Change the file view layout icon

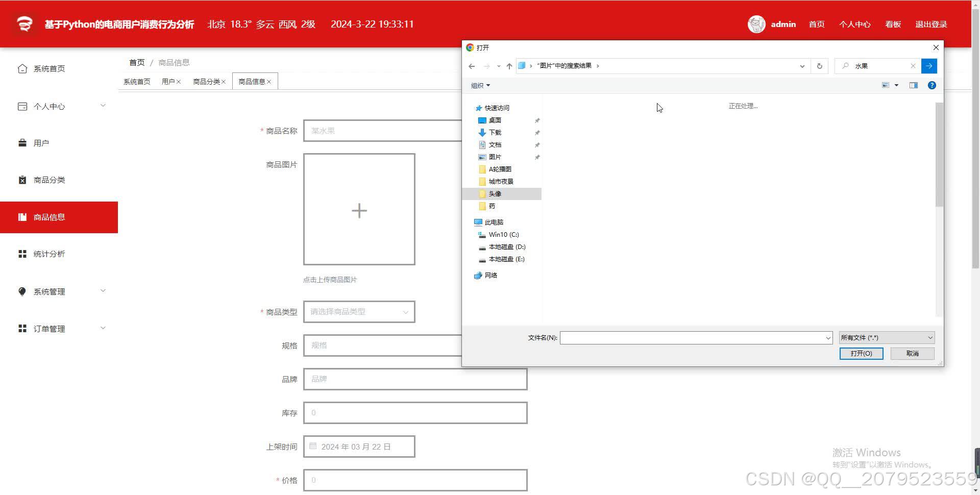click(x=886, y=85)
